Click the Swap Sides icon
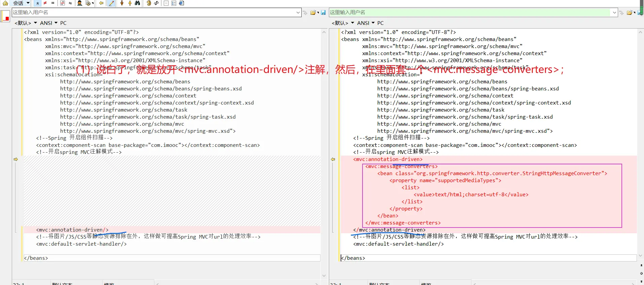Screen dimensions: 644x285 click(156, 3)
